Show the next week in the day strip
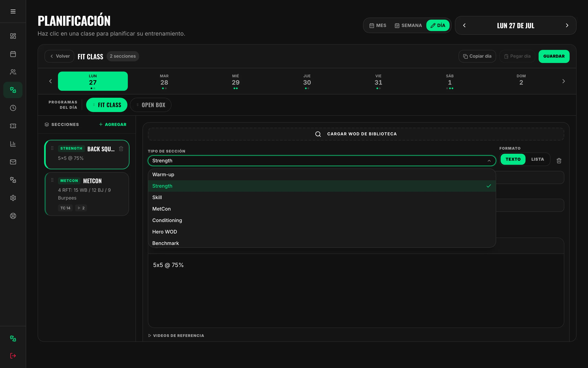The image size is (588, 368). coord(563,81)
